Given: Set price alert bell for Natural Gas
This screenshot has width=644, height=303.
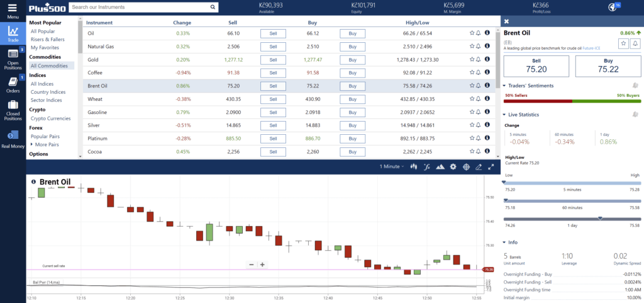Looking at the screenshot, I should click(479, 46).
